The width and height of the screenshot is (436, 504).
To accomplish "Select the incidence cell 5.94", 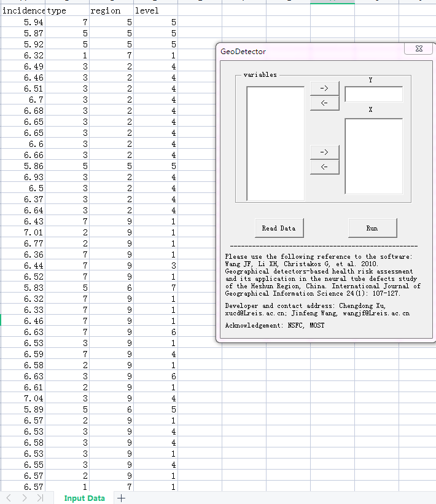I will point(23,22).
